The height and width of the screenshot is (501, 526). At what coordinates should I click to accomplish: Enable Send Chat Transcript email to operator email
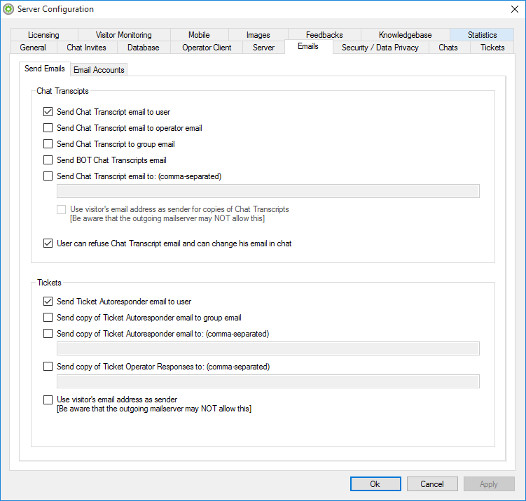tap(48, 128)
